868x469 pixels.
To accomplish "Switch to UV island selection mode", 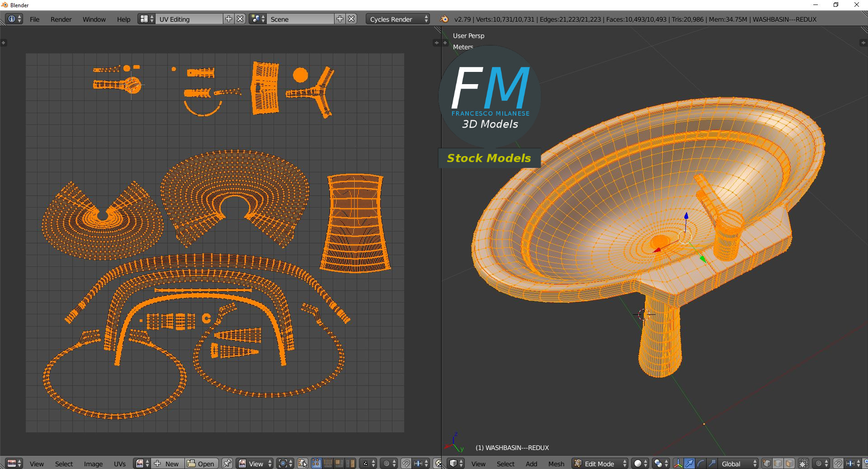I will coord(350,464).
